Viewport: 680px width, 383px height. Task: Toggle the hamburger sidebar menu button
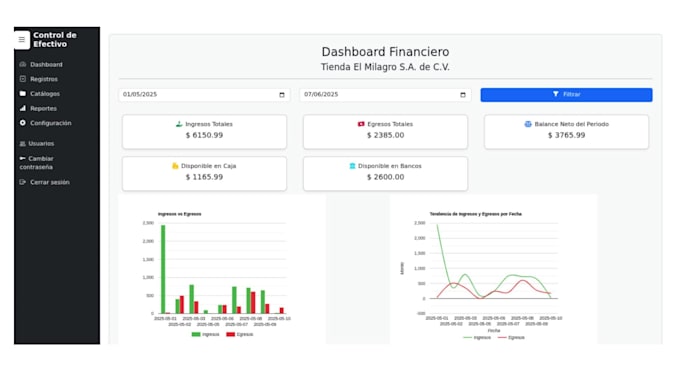[22, 40]
